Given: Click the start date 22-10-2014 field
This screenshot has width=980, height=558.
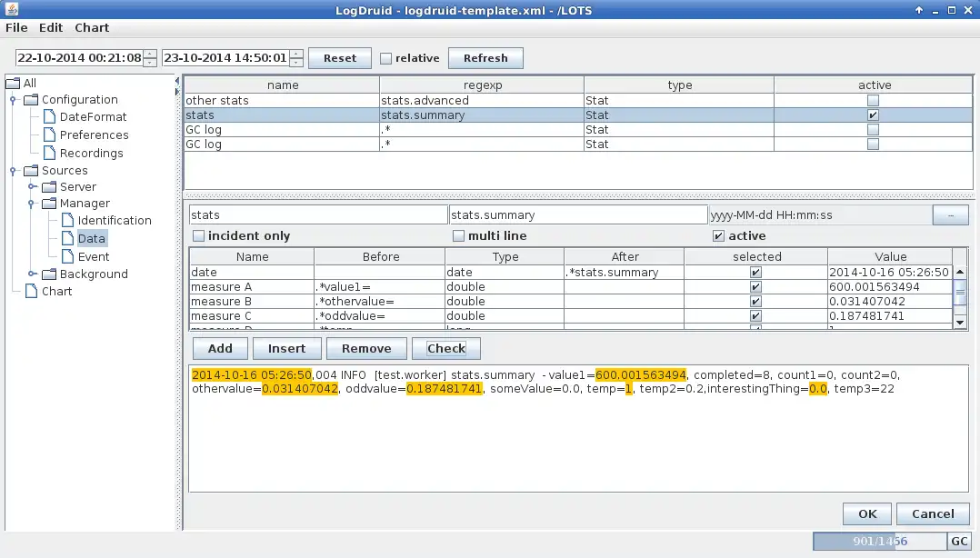Looking at the screenshot, I should pos(79,58).
